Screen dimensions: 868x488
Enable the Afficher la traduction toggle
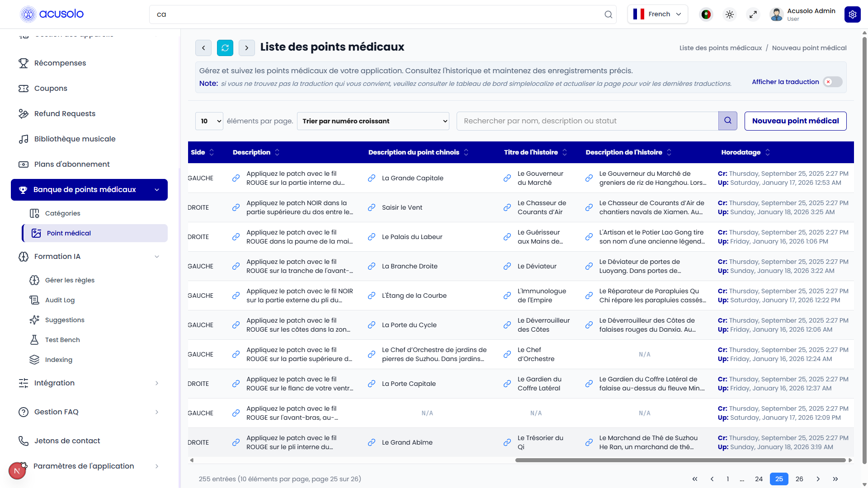coord(833,82)
